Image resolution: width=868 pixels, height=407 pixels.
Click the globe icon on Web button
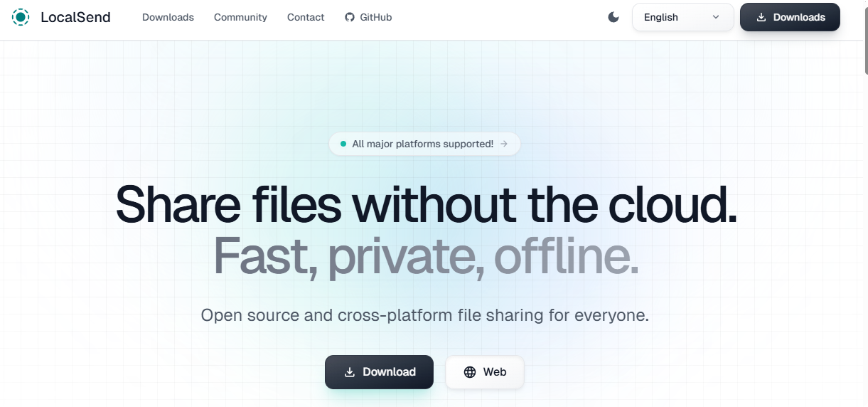tap(470, 372)
